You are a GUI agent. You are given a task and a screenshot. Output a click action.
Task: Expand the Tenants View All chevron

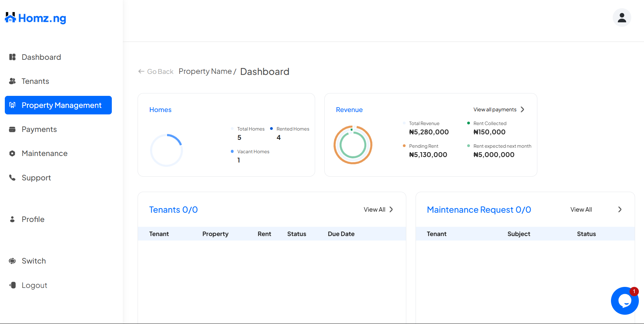coord(391,210)
